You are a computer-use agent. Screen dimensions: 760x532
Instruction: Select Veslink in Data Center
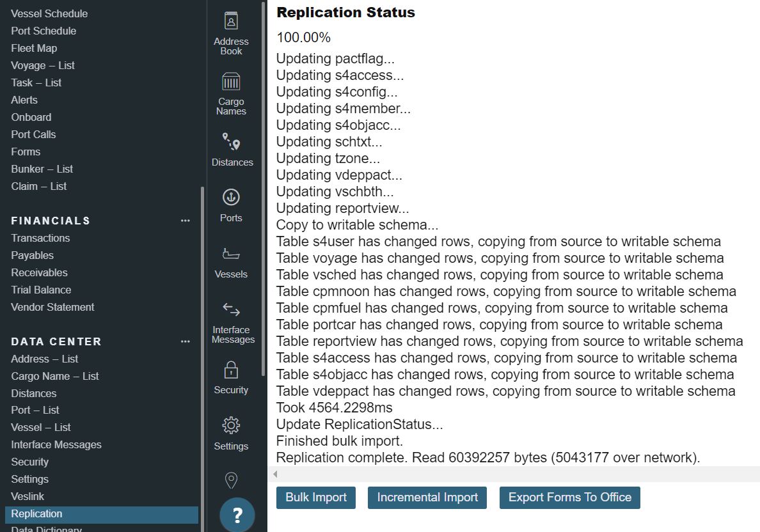[x=28, y=496]
